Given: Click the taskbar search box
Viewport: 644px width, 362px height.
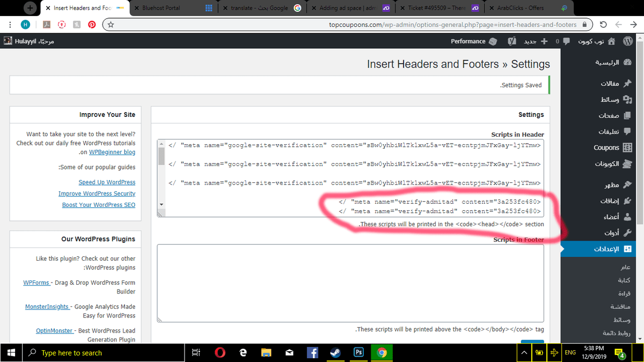Looking at the screenshot, I should click(103, 352).
